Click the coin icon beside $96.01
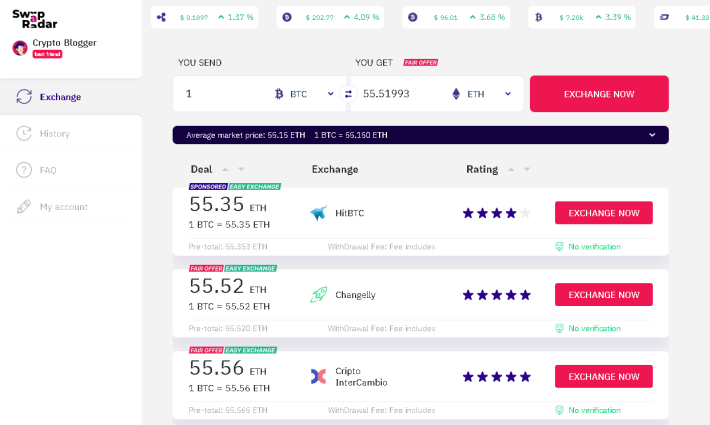Image resolution: width=710 pixels, height=425 pixels. pos(413,17)
